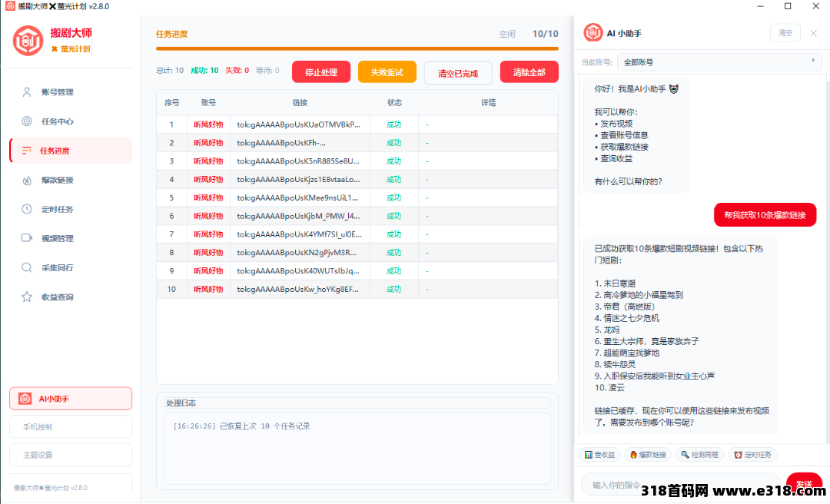Screen dimensions: 830x504
Task: Click the 爆款链接 flame icon in the sidebar
Action: pyautogui.click(x=27, y=180)
